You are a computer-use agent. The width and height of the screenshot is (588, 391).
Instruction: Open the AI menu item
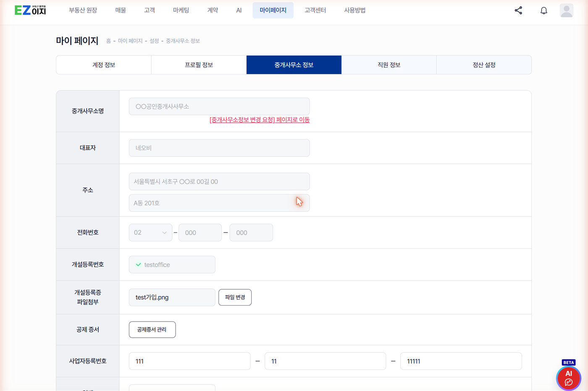click(239, 10)
